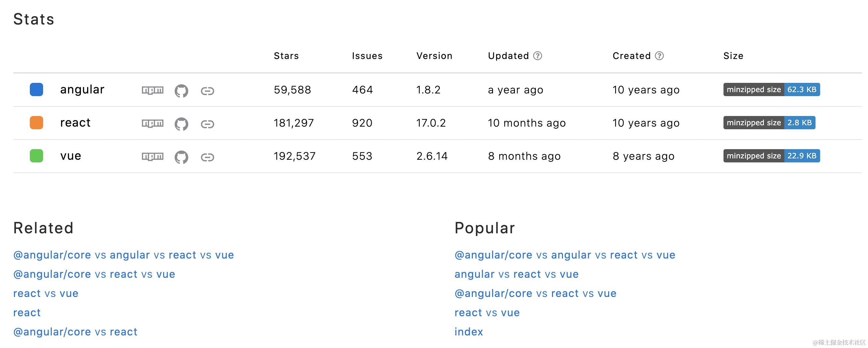Click angular's issues count 464

click(363, 90)
